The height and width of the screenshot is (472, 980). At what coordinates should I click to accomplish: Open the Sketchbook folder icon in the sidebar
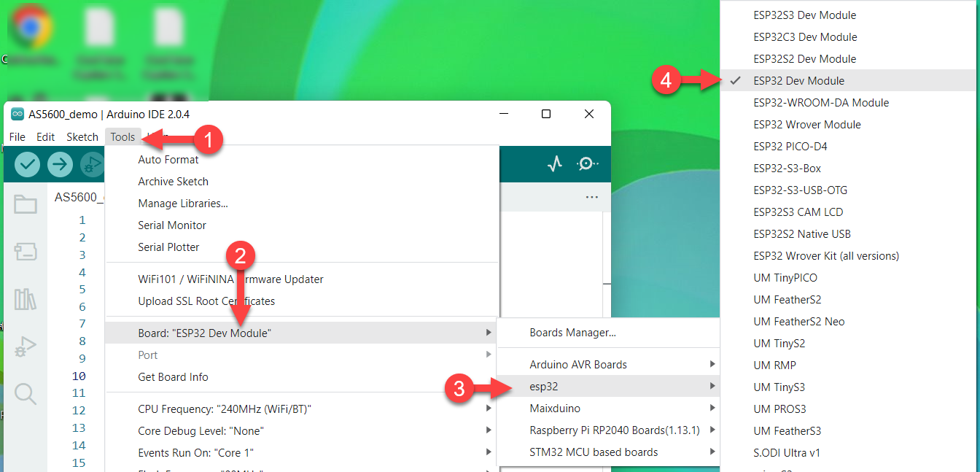coord(26,204)
